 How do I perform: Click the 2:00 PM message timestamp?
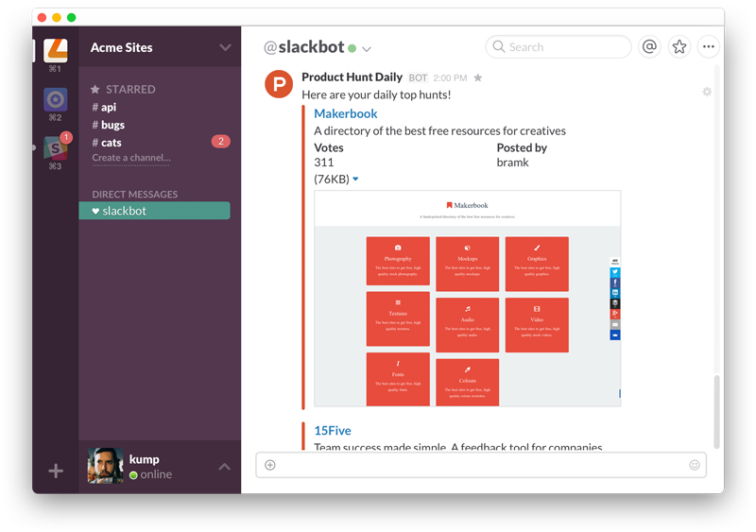tap(450, 78)
